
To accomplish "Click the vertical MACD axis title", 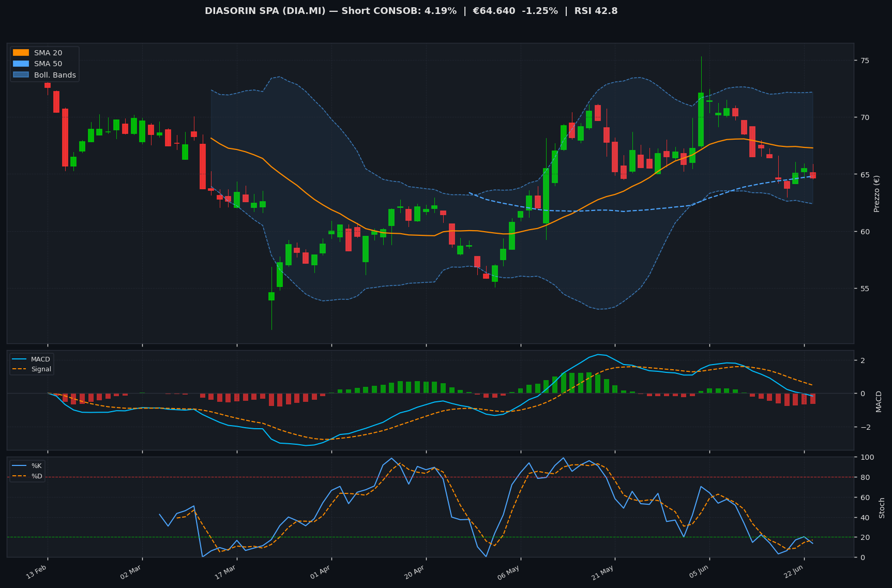I will (x=879, y=401).
